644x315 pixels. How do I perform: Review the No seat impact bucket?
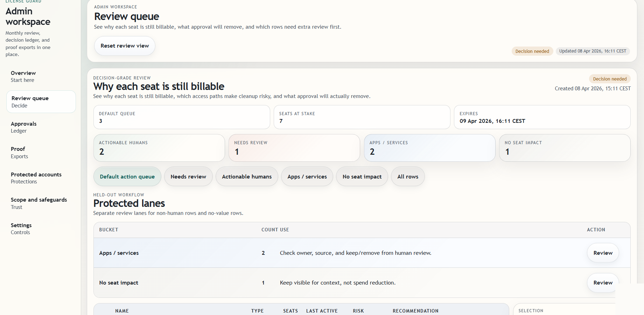[603, 283]
